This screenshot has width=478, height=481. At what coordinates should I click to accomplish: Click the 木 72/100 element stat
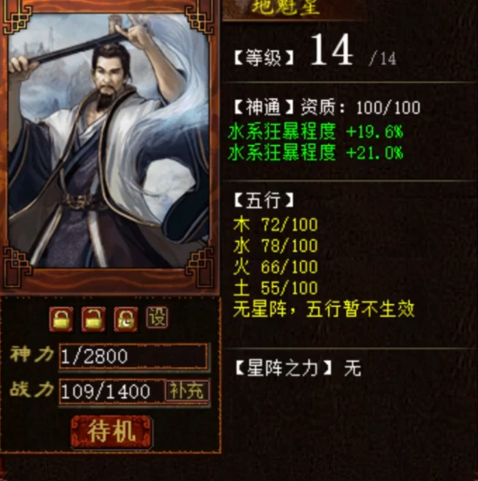click(x=276, y=225)
